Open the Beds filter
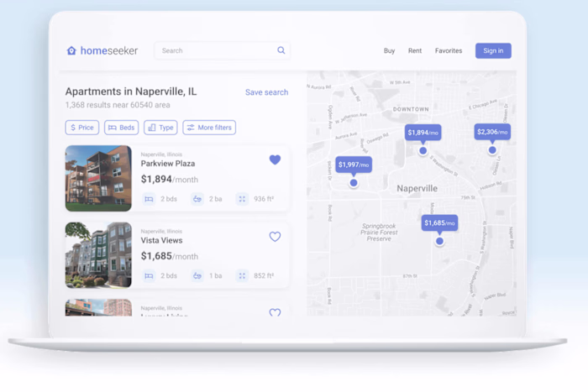The width and height of the screenshot is (588, 392). (x=121, y=128)
